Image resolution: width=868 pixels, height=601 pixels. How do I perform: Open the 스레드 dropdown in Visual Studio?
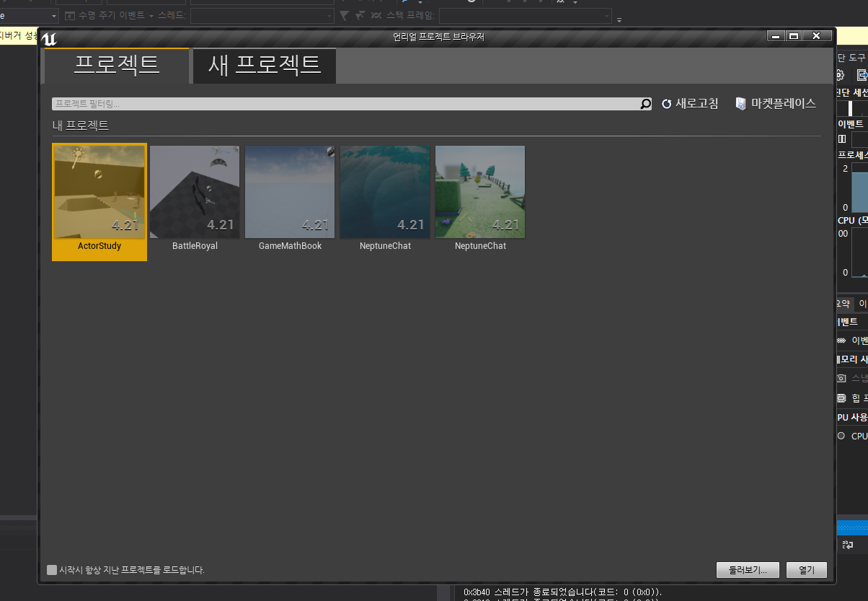262,16
